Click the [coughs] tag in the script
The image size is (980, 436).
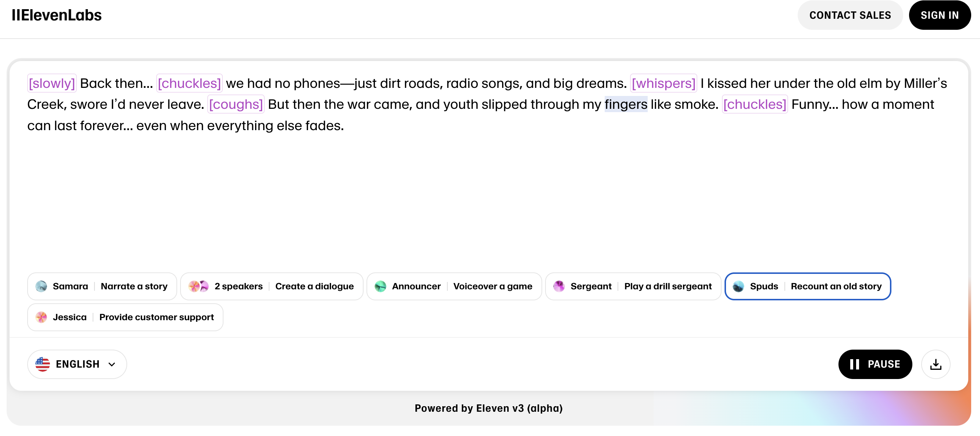(x=236, y=104)
